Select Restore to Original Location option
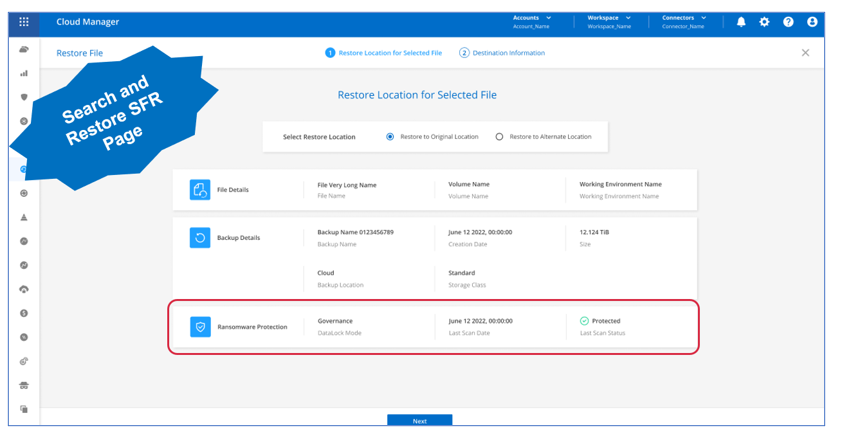Image resolution: width=843 pixels, height=448 pixels. pos(390,137)
